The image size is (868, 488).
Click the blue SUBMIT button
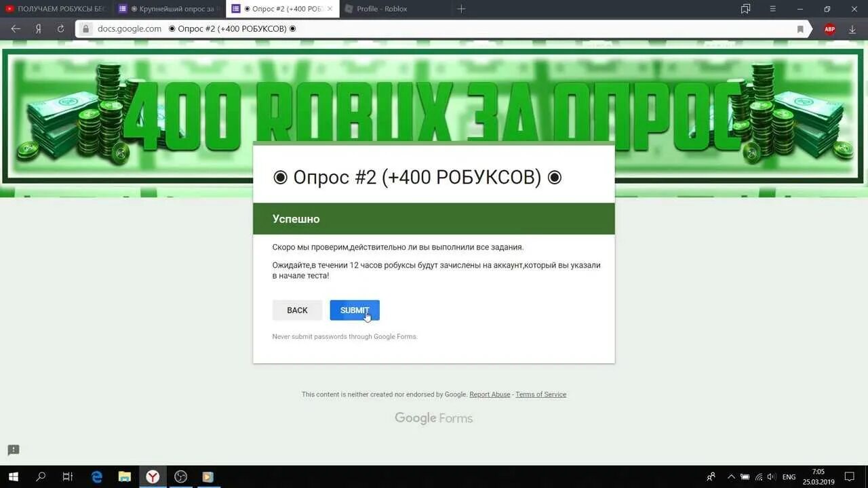pos(355,310)
